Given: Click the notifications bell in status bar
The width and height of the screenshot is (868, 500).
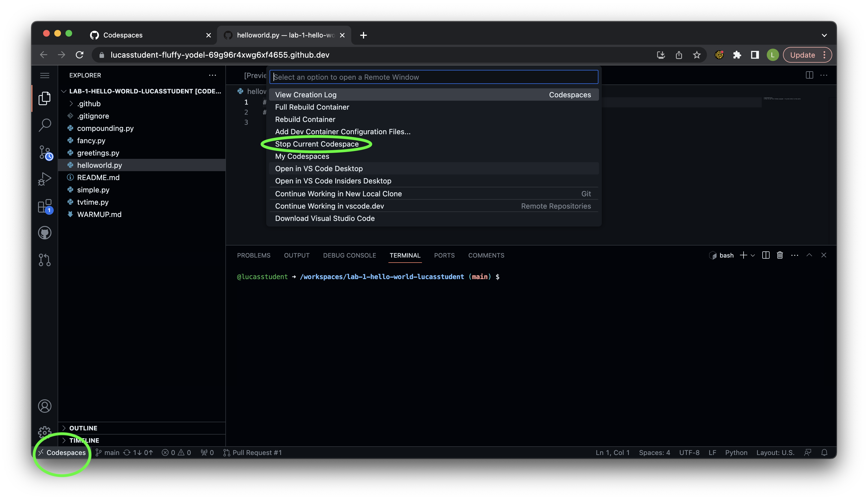Looking at the screenshot, I should [x=824, y=453].
